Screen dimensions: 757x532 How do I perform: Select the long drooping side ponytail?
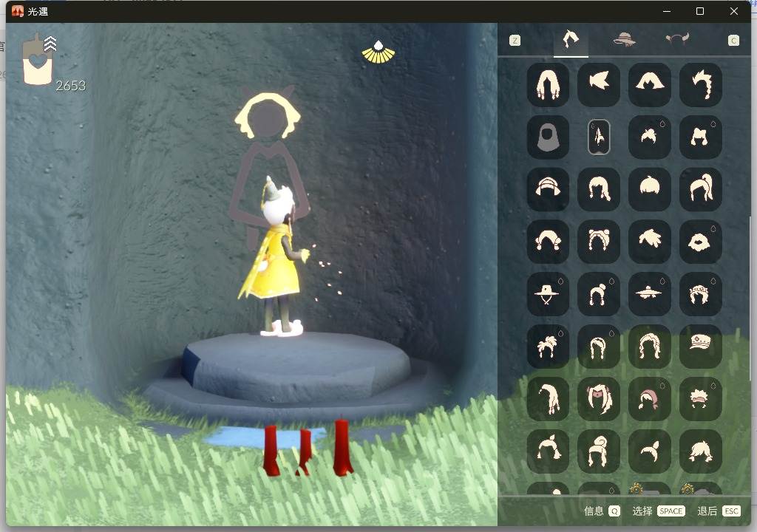(548, 399)
